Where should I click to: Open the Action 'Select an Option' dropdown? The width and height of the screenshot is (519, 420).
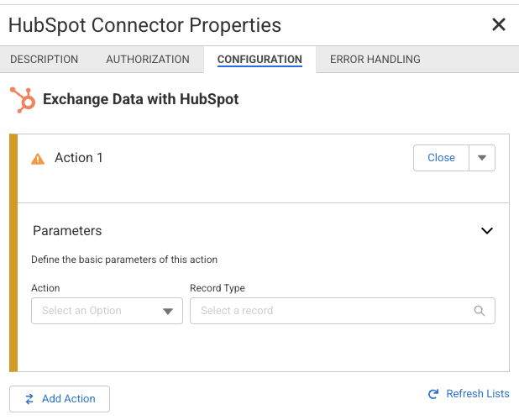click(107, 311)
